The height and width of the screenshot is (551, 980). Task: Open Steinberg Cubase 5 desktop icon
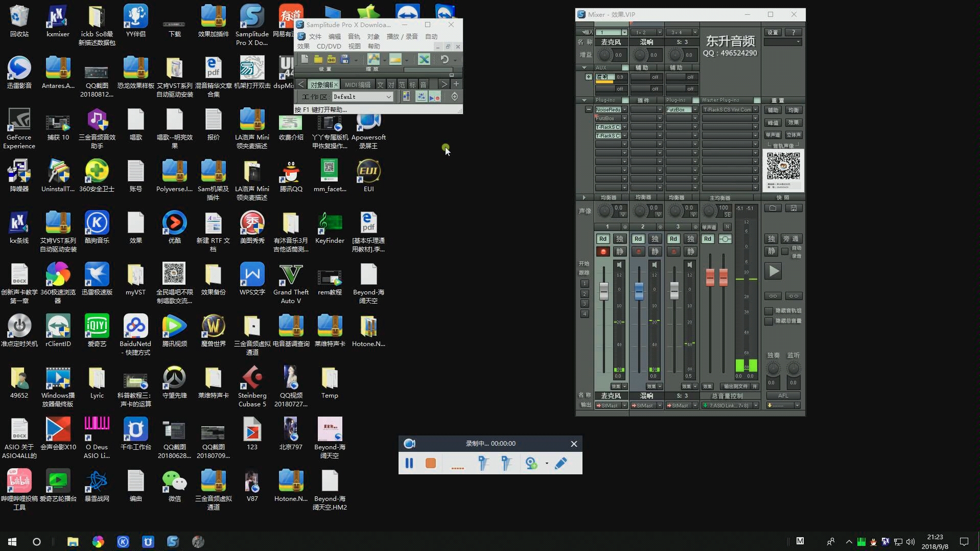point(252,386)
